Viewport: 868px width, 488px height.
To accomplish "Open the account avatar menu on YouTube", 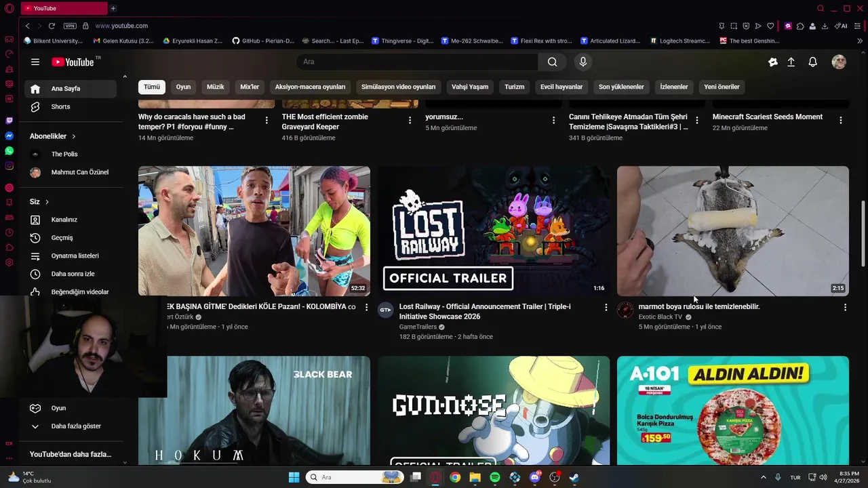I will point(839,62).
